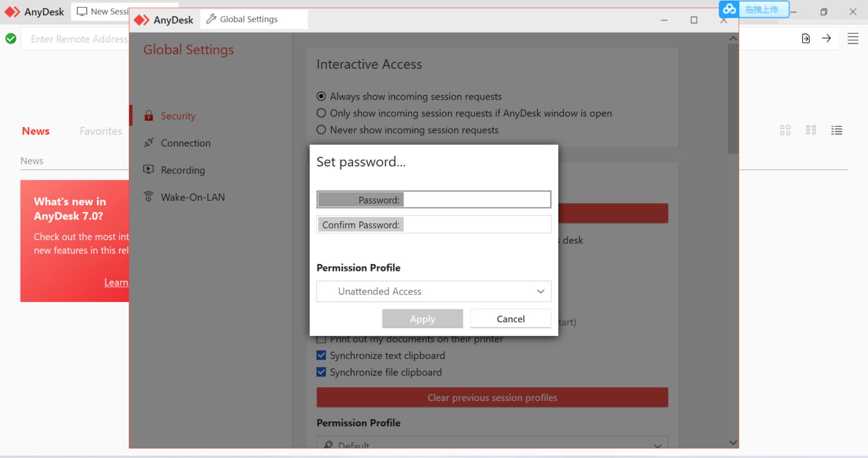This screenshot has height=458, width=868.
Task: Click the connect arrow icon
Action: (826, 38)
